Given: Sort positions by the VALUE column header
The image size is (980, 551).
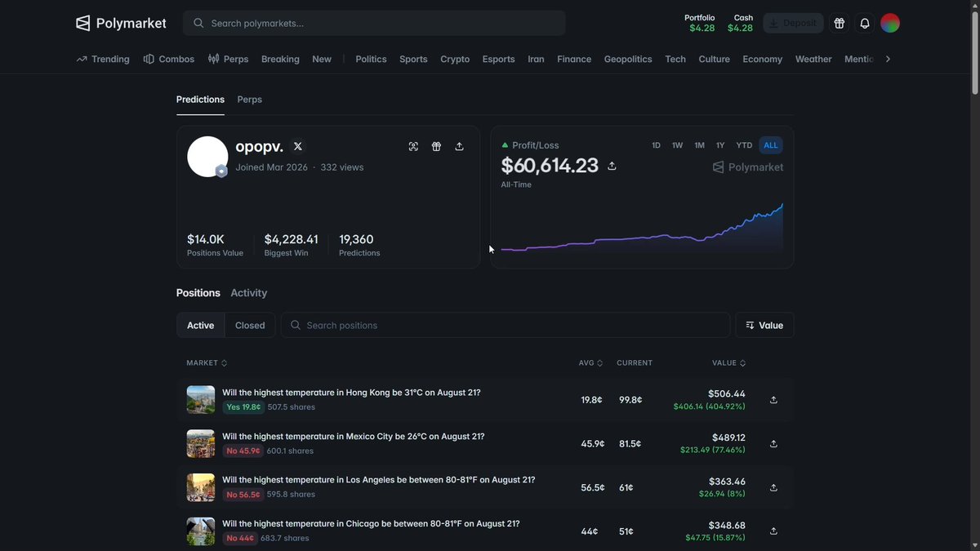Looking at the screenshot, I should pyautogui.click(x=729, y=362).
